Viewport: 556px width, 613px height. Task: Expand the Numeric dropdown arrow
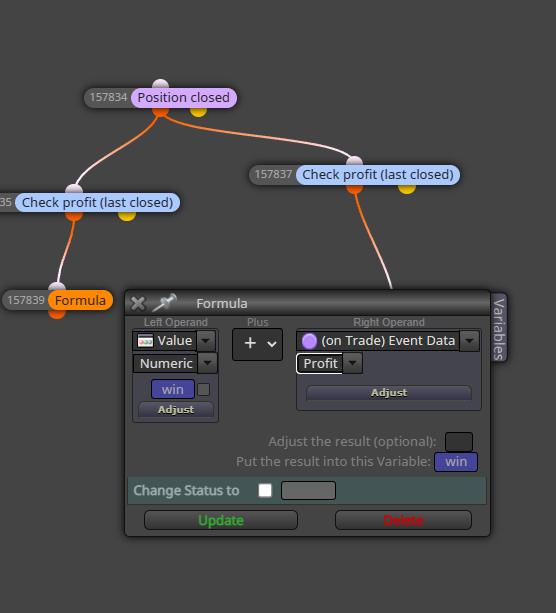(x=207, y=363)
